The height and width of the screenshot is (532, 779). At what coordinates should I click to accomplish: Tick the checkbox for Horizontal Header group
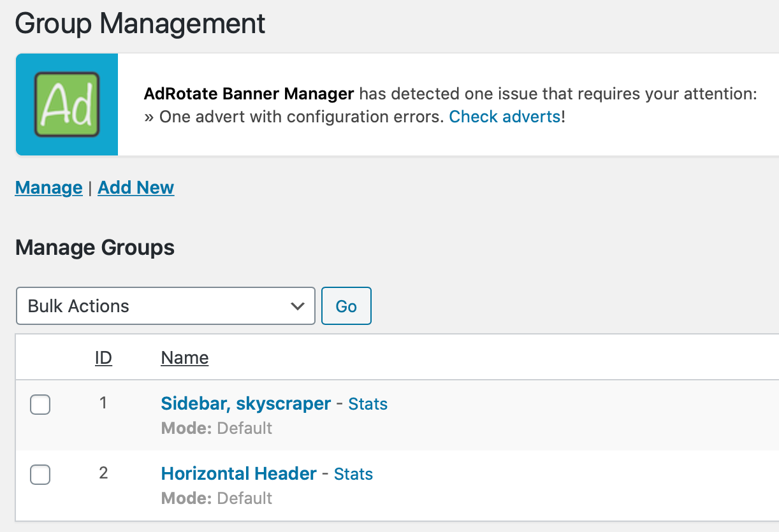pos(40,475)
